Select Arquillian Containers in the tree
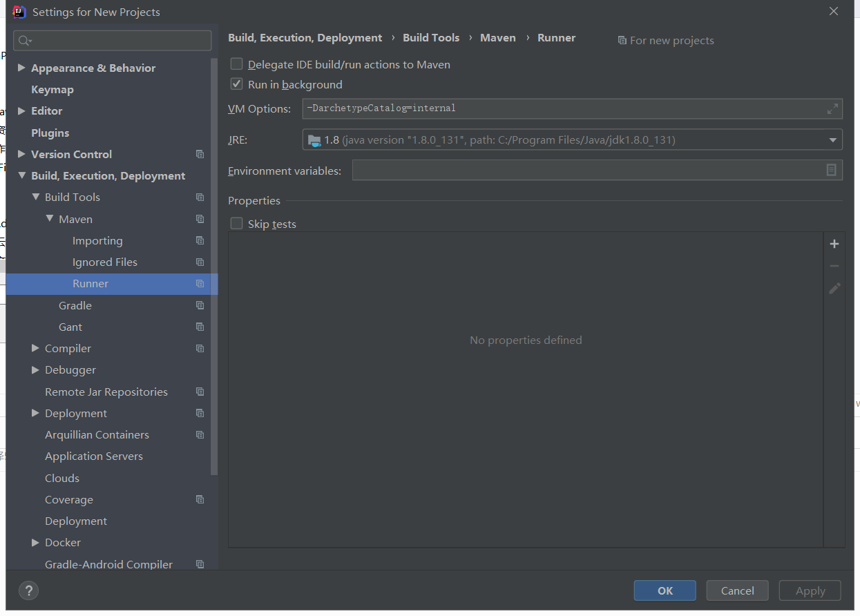The height and width of the screenshot is (616, 860). point(97,434)
